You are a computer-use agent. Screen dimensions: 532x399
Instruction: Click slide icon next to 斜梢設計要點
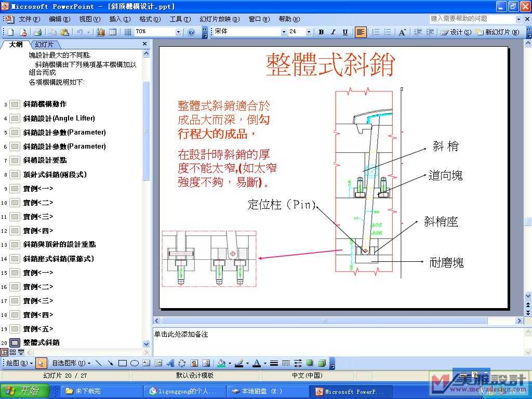pos(15,160)
